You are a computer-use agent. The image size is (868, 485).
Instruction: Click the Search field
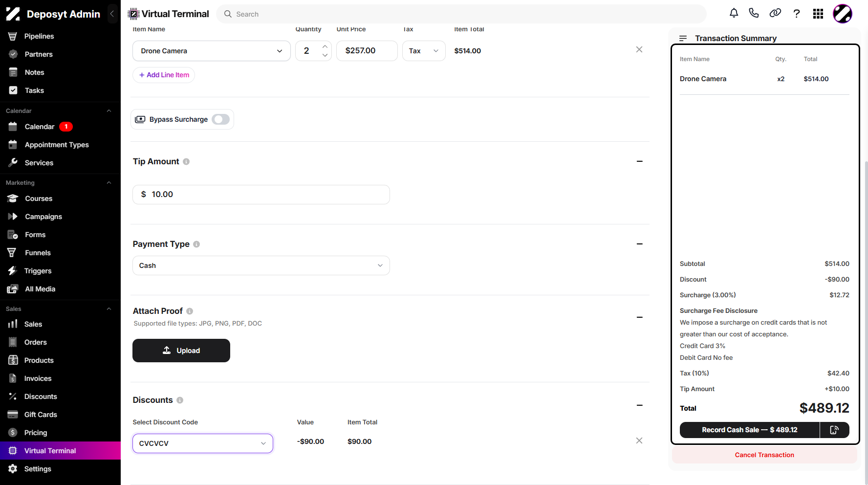[x=461, y=14]
